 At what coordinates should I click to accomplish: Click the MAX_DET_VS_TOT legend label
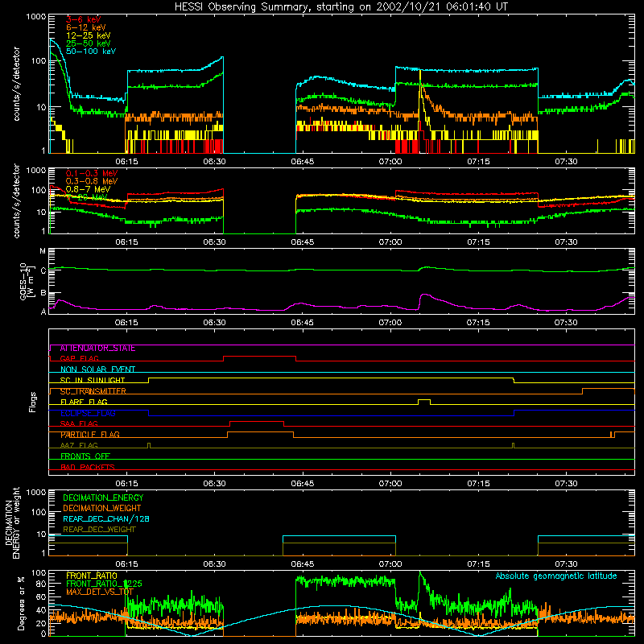[x=100, y=592]
